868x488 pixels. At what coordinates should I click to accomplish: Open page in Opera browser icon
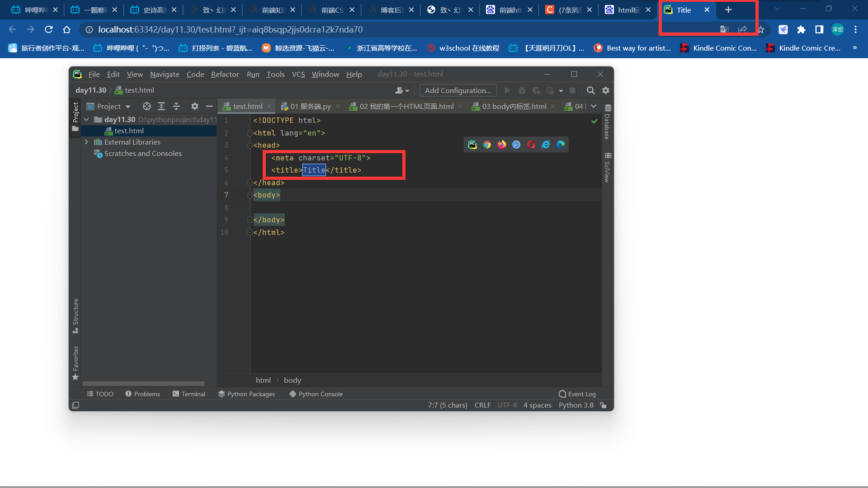tap(531, 145)
